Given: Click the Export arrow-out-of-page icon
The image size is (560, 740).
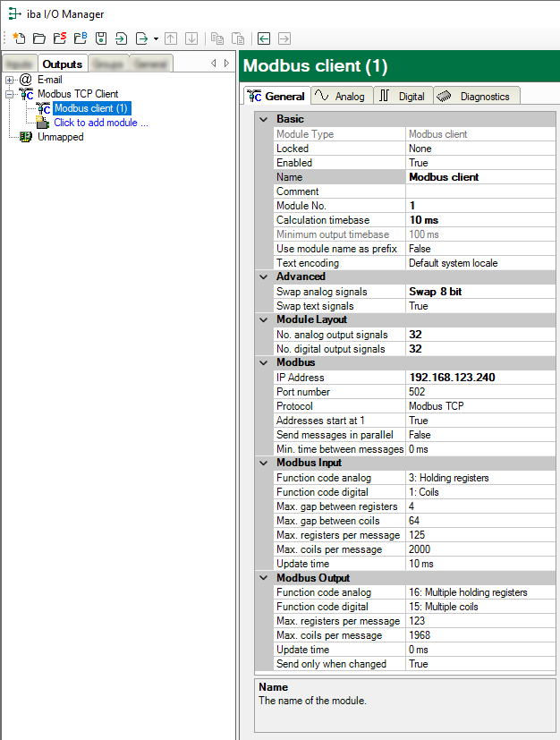Looking at the screenshot, I should pyautogui.click(x=141, y=38).
